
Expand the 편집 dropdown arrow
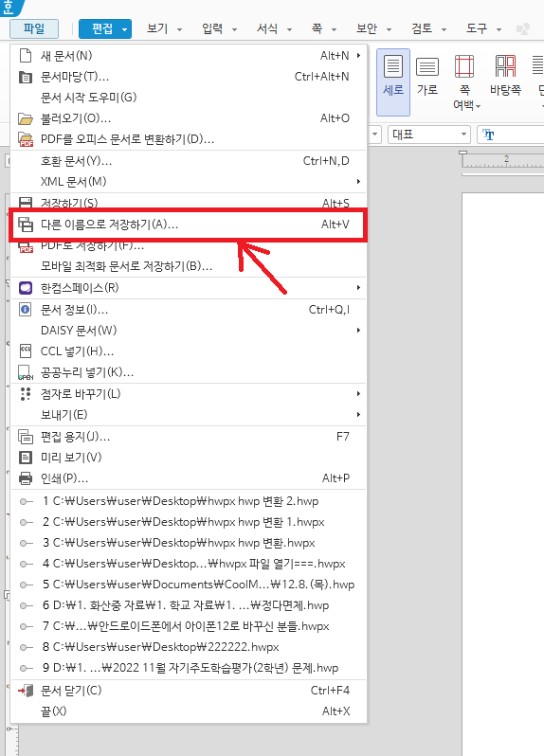pos(125,29)
